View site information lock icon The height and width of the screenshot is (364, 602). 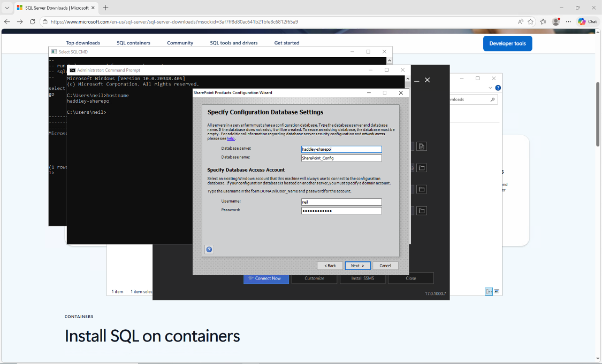[x=45, y=22]
